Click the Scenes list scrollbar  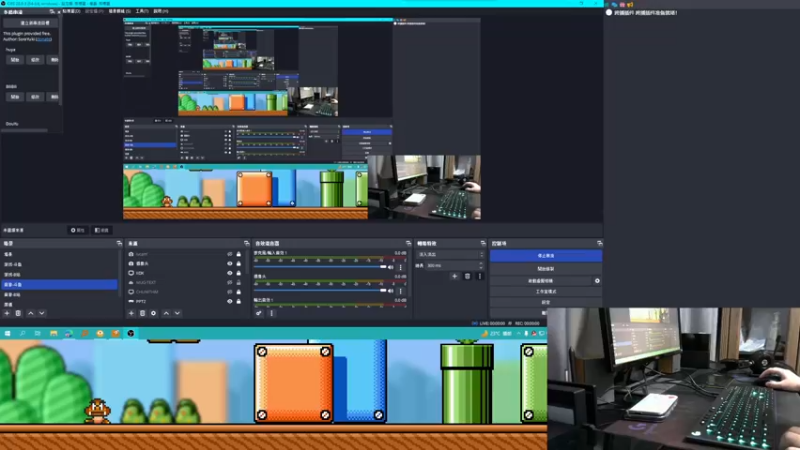pyautogui.click(x=120, y=273)
